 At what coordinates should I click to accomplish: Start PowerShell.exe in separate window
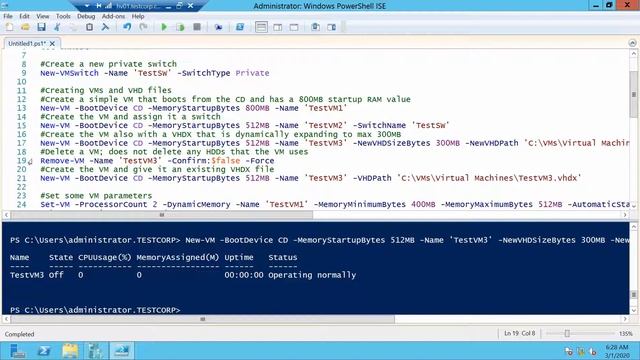click(240, 27)
